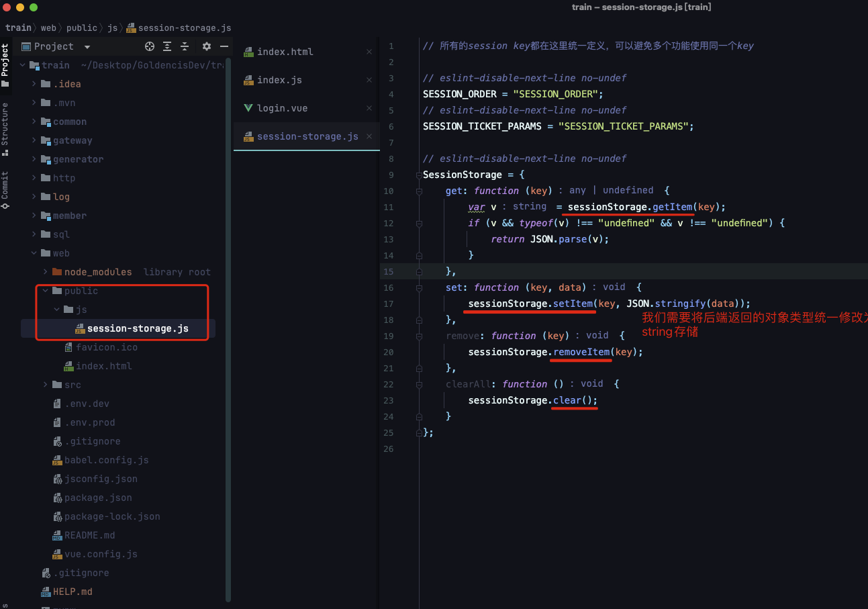Click the favicon.ico file icon

(x=68, y=347)
